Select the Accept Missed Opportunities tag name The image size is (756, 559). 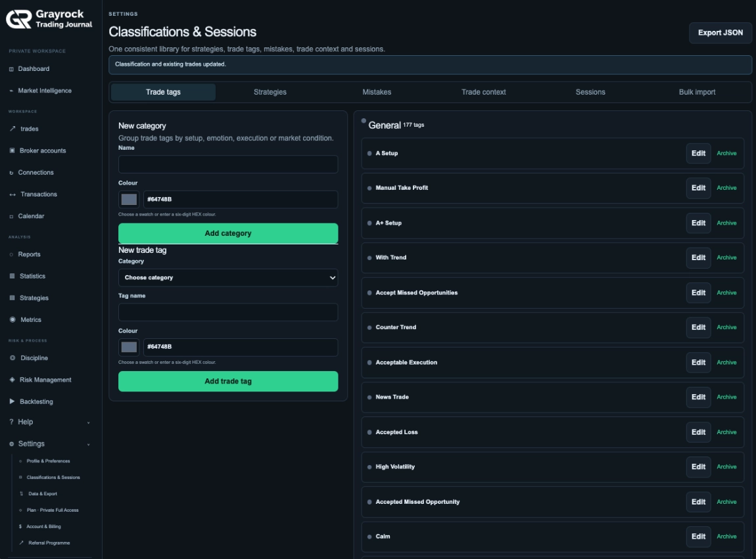(x=417, y=292)
